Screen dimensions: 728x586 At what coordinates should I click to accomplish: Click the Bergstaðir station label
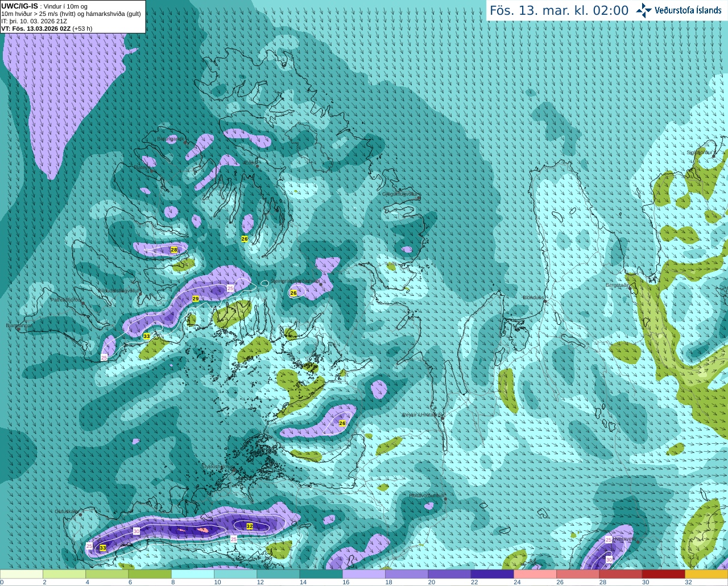pos(617,285)
